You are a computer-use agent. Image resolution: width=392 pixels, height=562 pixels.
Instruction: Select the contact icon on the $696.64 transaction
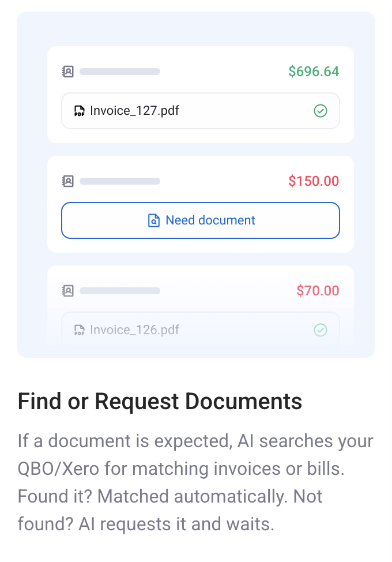[68, 72]
